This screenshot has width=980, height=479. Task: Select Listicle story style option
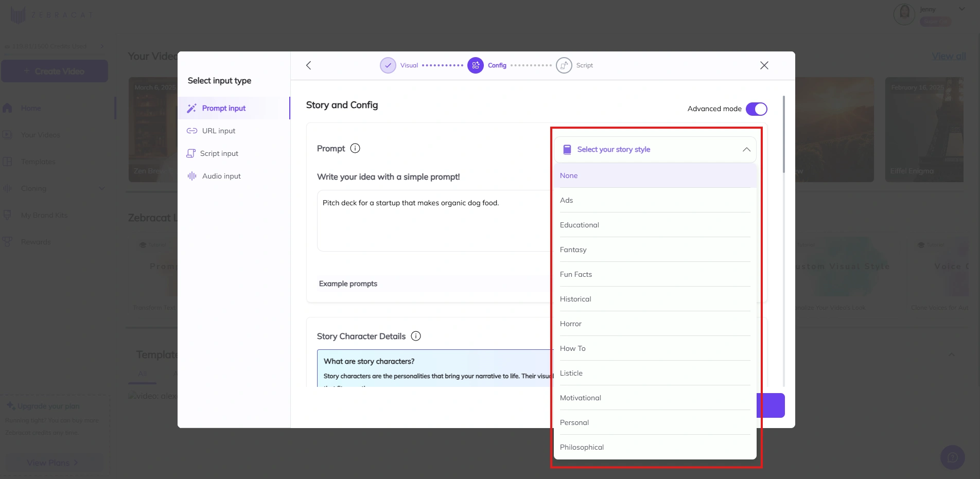pyautogui.click(x=655, y=373)
